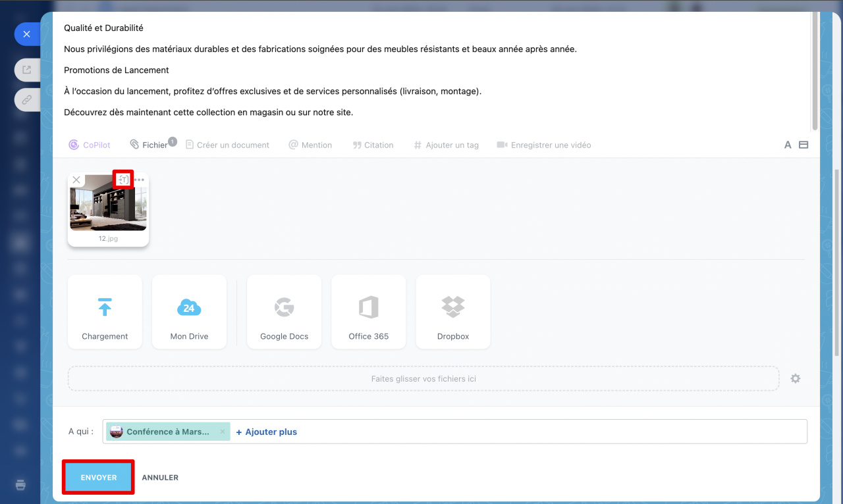The width and height of the screenshot is (843, 504).
Task: Click the 12.jpg file name
Action: (x=108, y=239)
